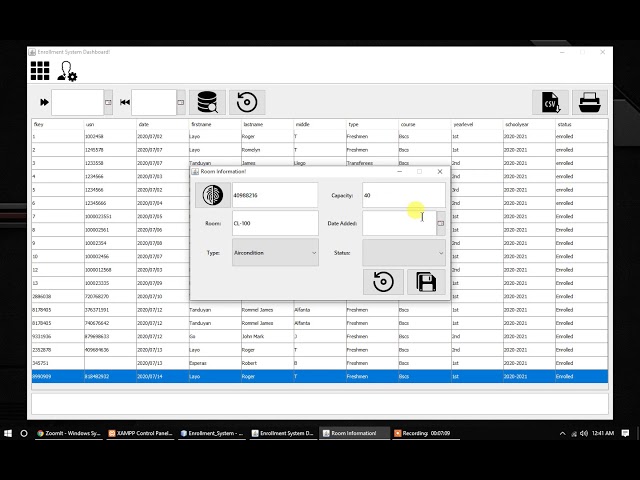The width and height of the screenshot is (640, 480).
Task: Reset the Room Information form
Action: tap(383, 282)
